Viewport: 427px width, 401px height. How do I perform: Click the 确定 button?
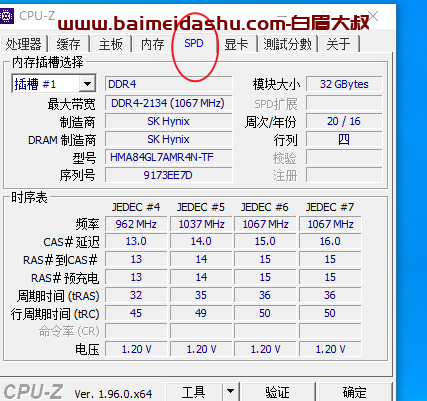pyautogui.click(x=355, y=392)
